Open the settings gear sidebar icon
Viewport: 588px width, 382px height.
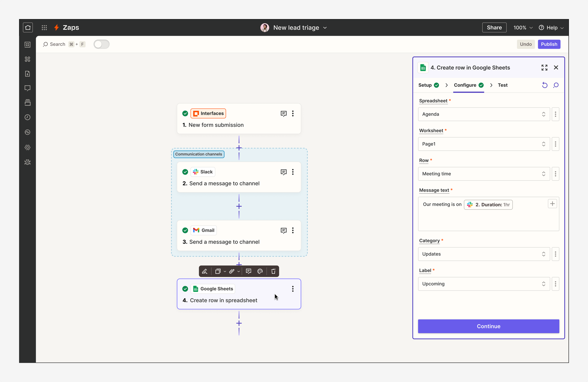pos(28,147)
